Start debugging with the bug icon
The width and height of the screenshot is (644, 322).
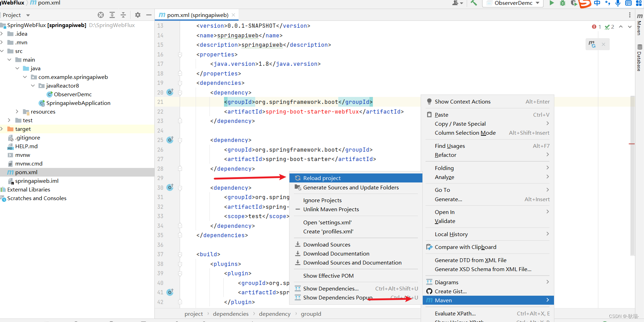point(563,3)
